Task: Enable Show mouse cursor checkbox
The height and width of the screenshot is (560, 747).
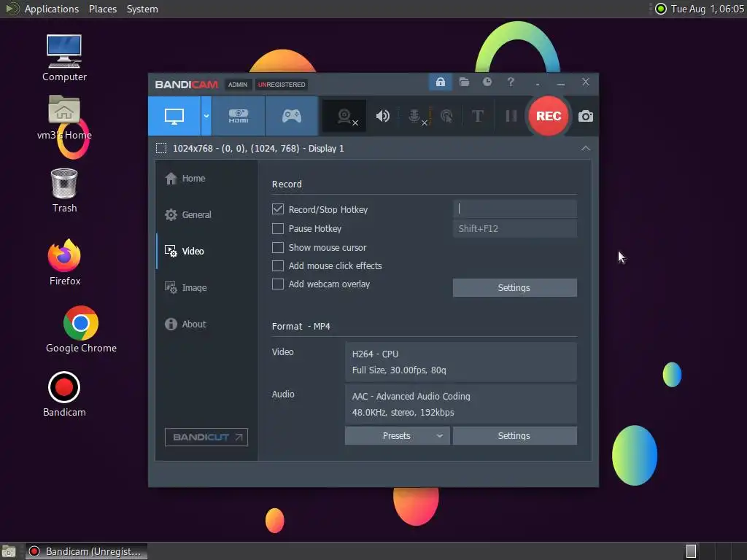Action: tap(278, 248)
